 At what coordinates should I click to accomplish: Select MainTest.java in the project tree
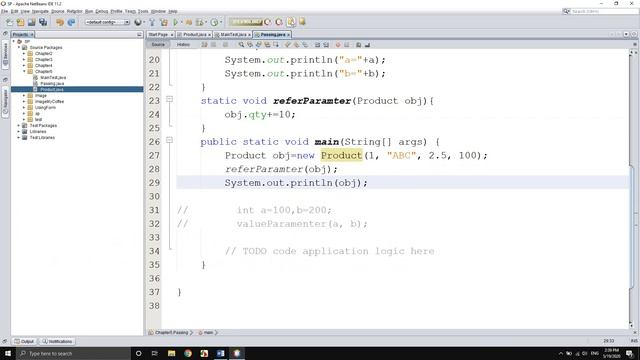click(53, 78)
